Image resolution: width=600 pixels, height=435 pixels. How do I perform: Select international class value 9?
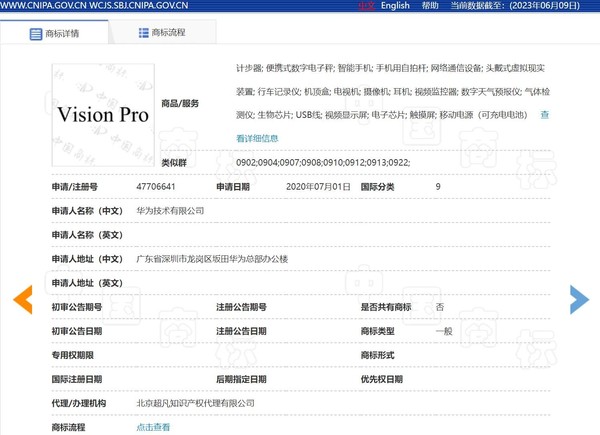coord(438,187)
